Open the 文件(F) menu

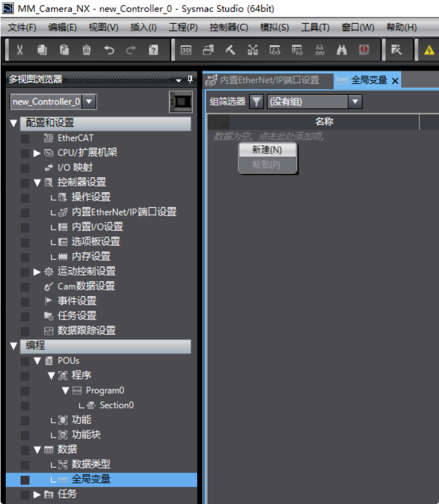tap(22, 27)
